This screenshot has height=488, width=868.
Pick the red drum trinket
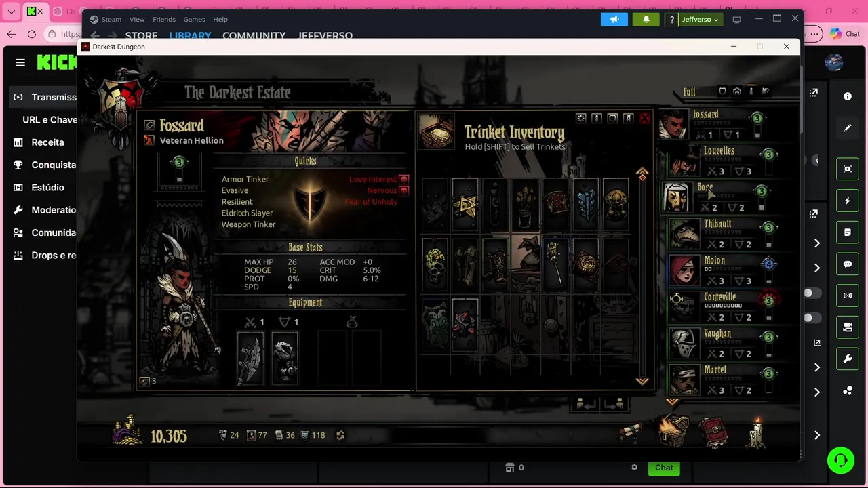click(x=555, y=205)
